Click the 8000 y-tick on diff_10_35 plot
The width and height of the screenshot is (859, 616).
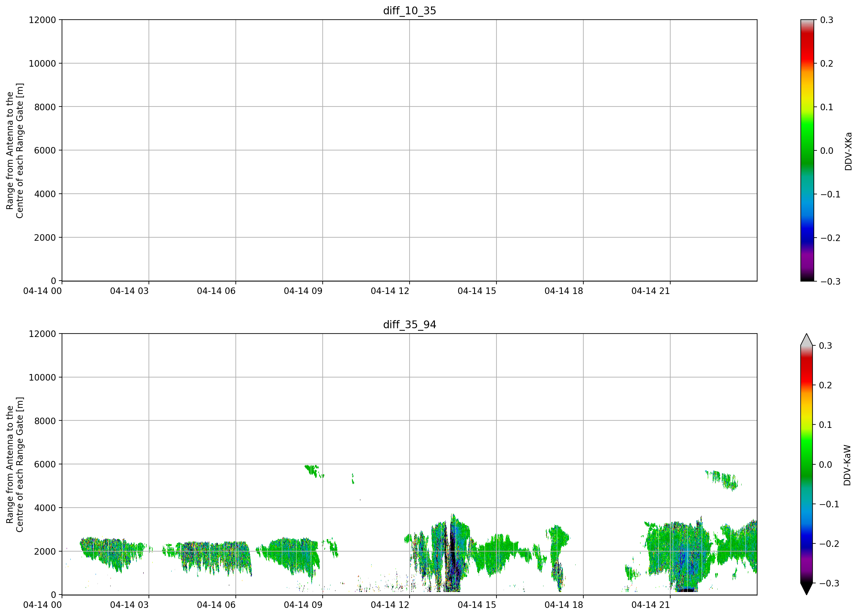click(45, 107)
